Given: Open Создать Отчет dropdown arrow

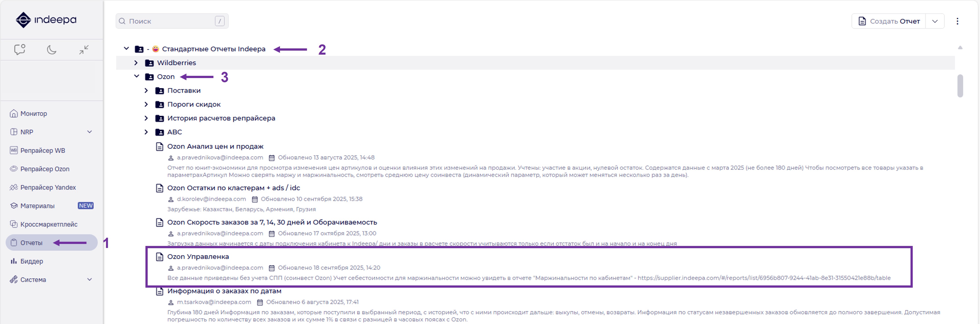Looking at the screenshot, I should (x=935, y=21).
